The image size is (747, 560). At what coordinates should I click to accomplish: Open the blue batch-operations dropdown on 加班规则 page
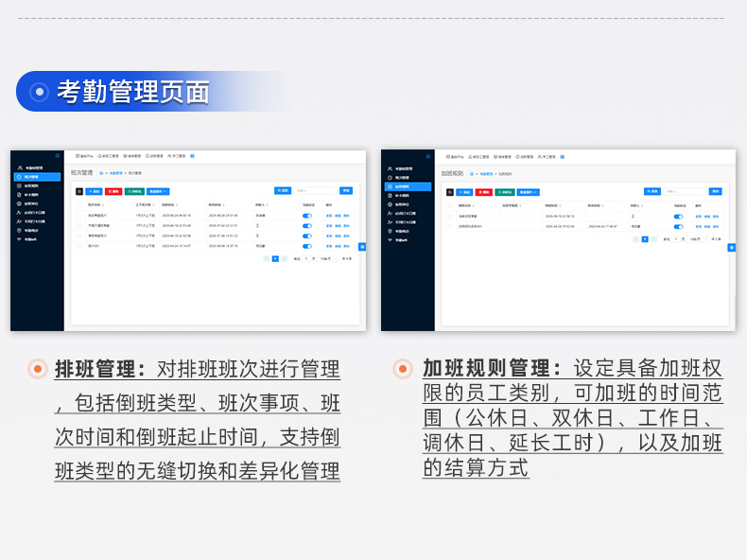(x=529, y=191)
